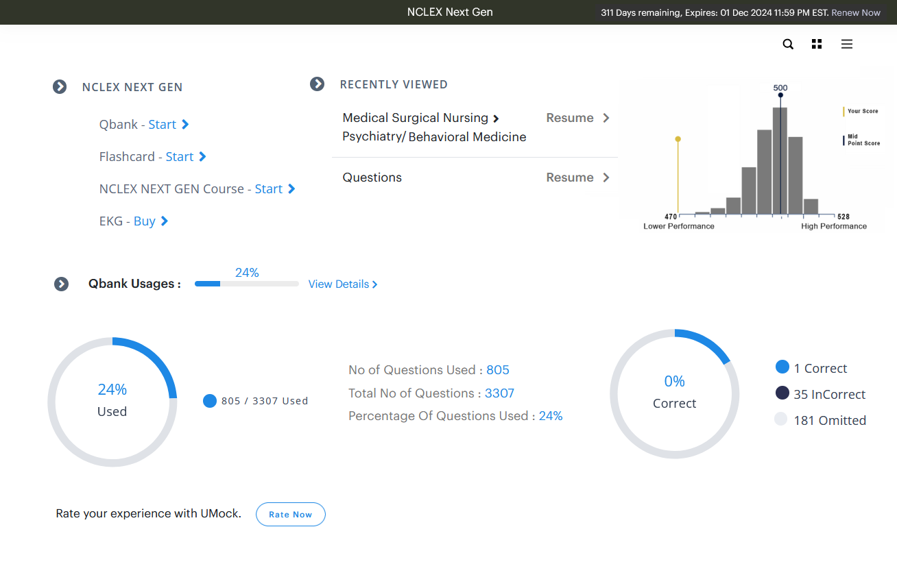Click arrow circle beside Qbank Usages

tap(62, 284)
